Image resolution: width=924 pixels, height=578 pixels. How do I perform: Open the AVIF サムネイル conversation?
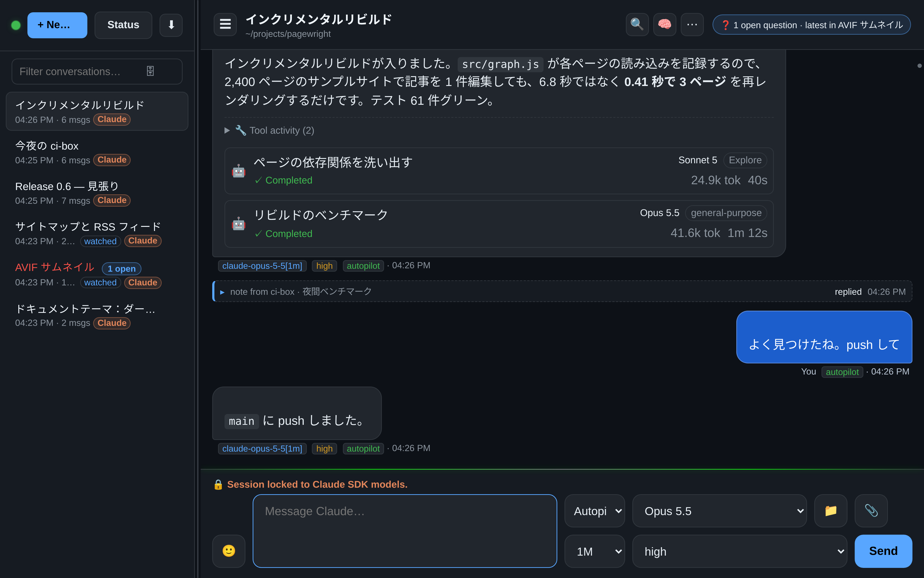coord(97,275)
